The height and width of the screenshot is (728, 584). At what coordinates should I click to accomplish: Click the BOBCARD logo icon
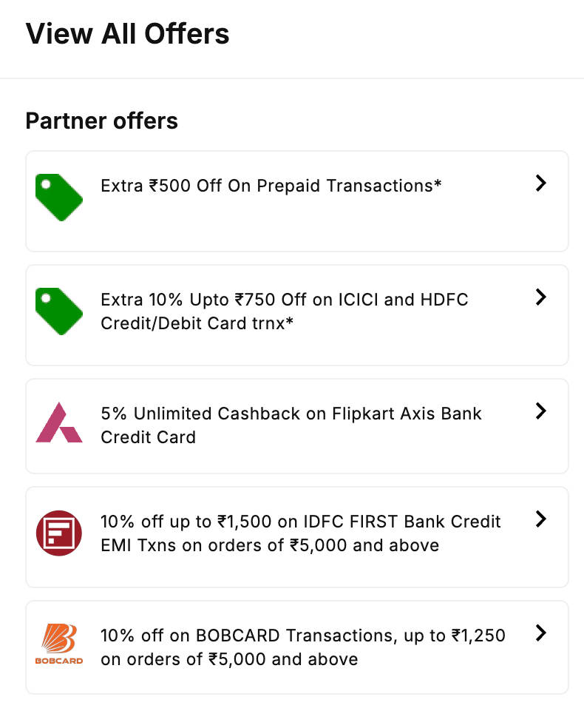[59, 644]
